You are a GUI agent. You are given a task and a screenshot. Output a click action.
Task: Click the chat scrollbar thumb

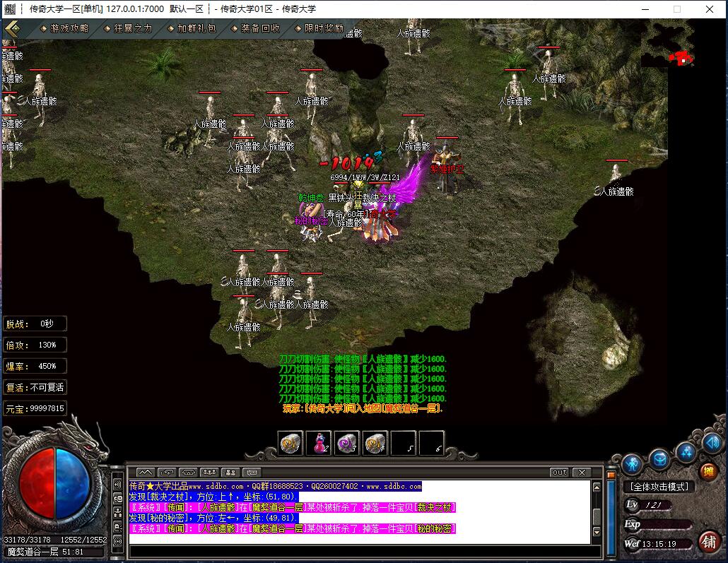597,516
